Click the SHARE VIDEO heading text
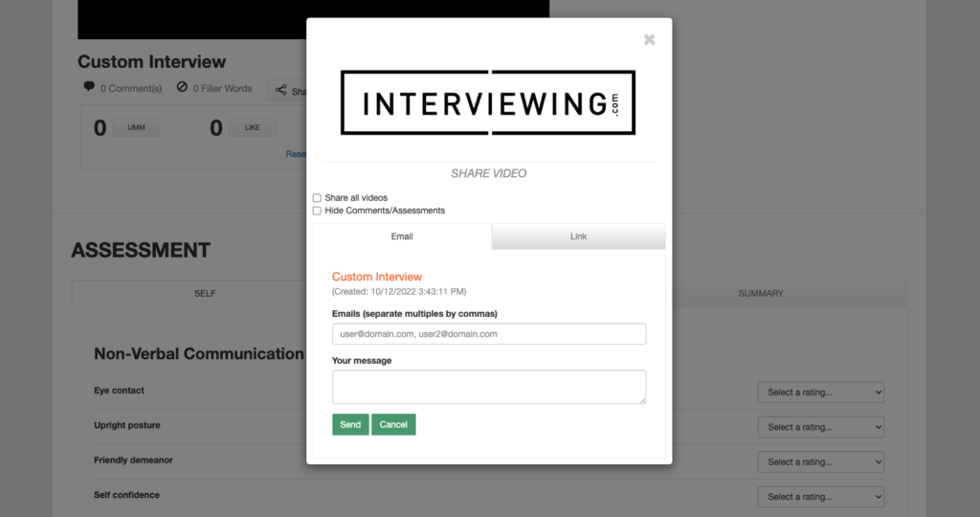 point(489,174)
